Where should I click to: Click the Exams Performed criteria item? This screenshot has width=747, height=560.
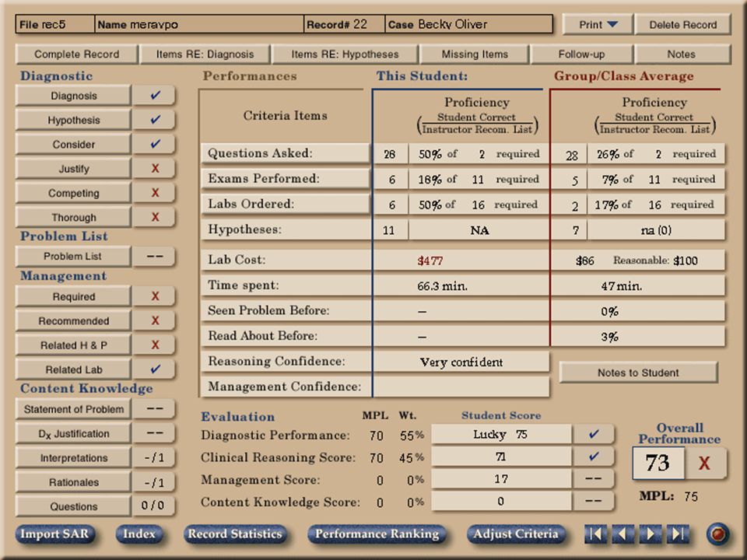285,179
